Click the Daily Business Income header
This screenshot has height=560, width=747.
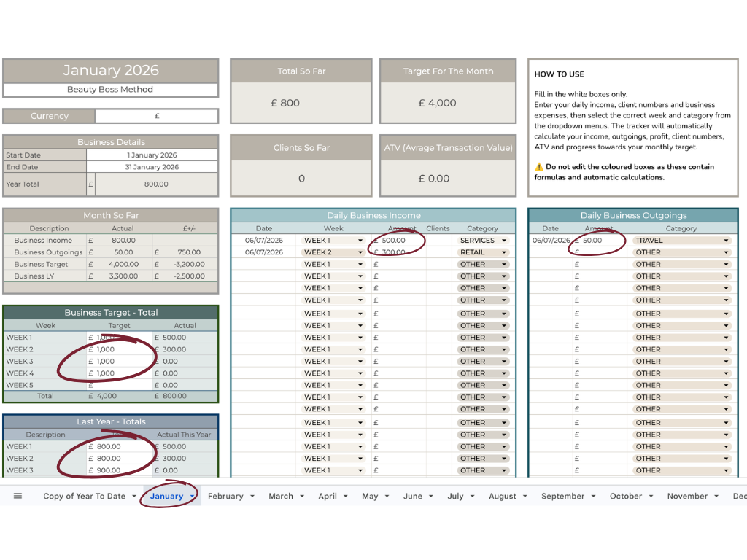click(x=373, y=215)
